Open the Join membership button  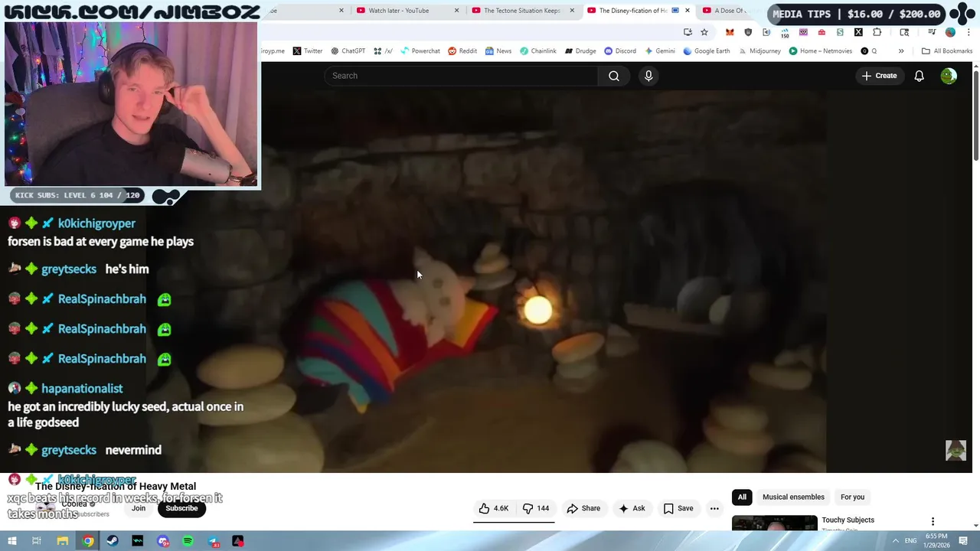point(139,508)
